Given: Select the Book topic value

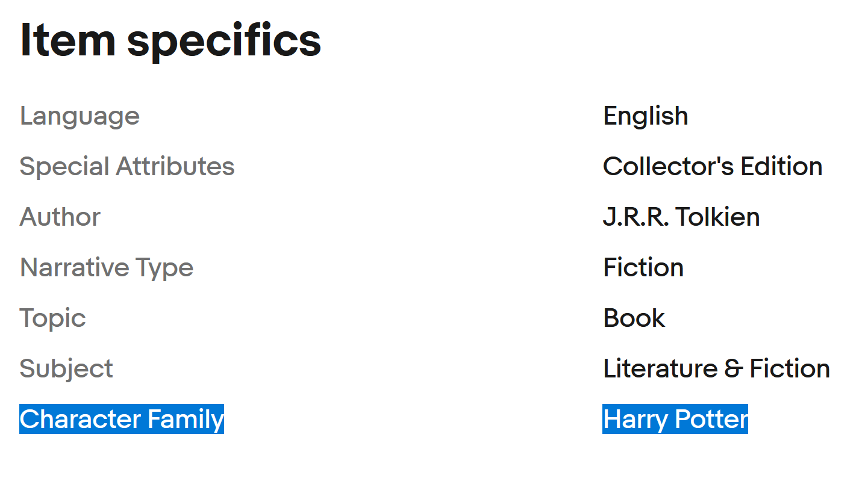Looking at the screenshot, I should (x=634, y=318).
